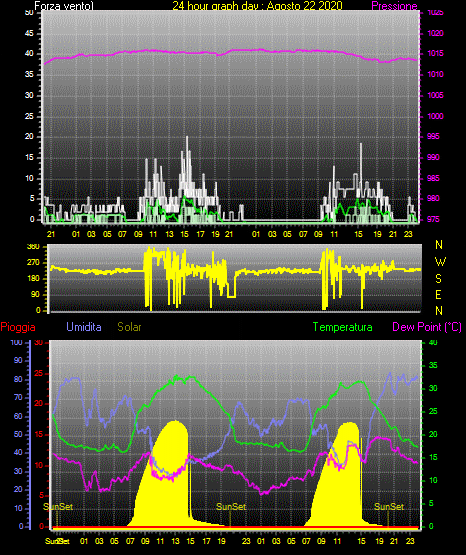Click the '975' pressure axis value
Viewport: 466px width, 555px height.
point(433,219)
